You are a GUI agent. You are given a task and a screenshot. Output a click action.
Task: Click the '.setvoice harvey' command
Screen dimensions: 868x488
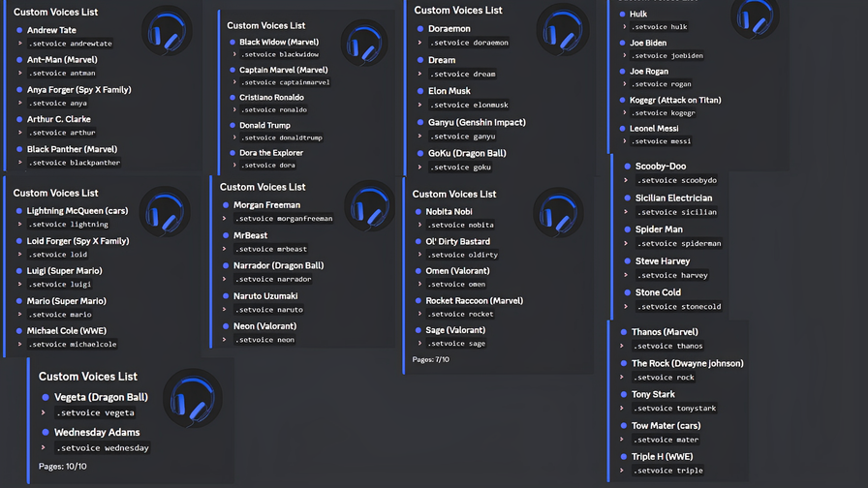671,275
